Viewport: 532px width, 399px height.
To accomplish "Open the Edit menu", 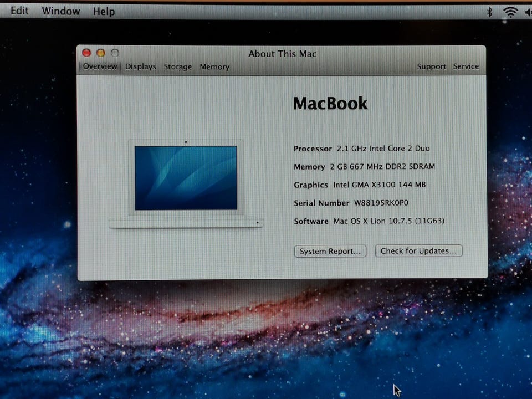I will 19,11.
